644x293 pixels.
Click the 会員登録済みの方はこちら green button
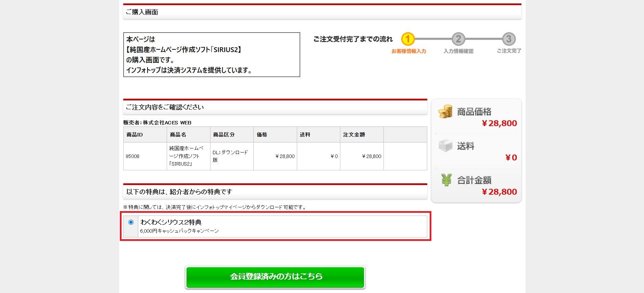pos(275,277)
